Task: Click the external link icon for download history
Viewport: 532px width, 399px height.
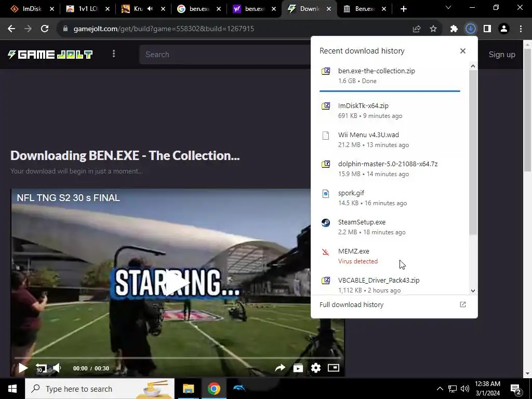Action: pyautogui.click(x=463, y=304)
